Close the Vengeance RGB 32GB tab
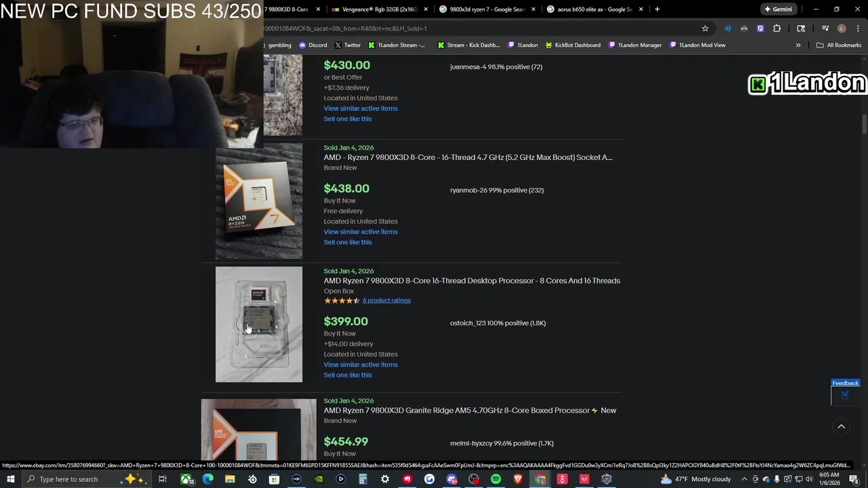 425,9
